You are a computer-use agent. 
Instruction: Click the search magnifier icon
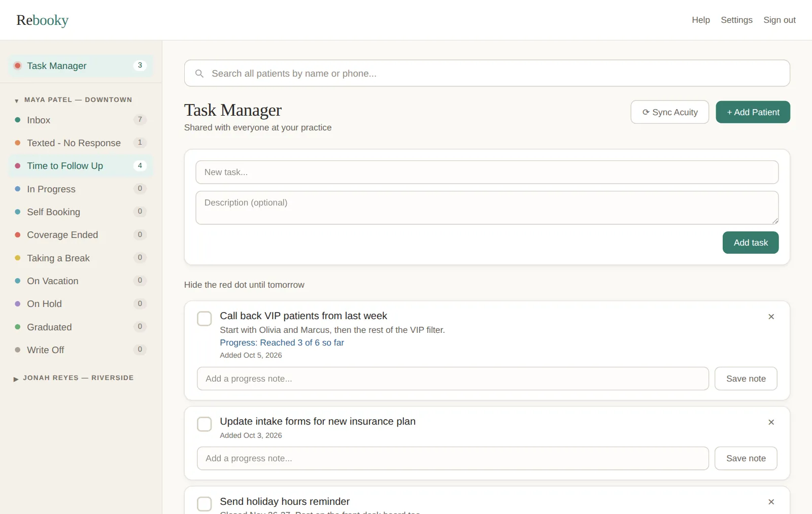[x=199, y=74]
